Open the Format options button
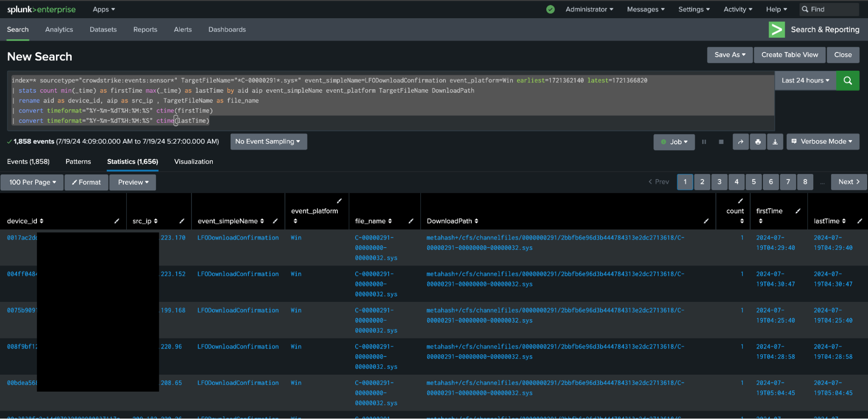 click(86, 183)
